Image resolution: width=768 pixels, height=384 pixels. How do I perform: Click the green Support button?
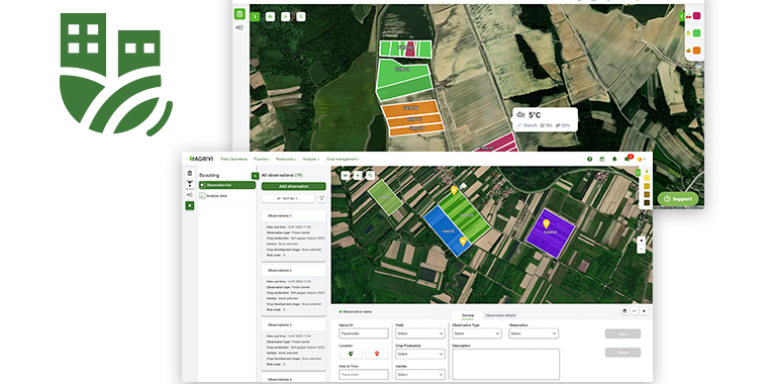[x=678, y=199]
